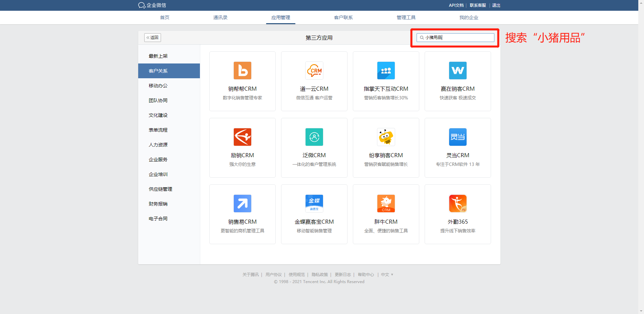The image size is (644, 314).
Task: Expand the 中文 language dropdown
Action: [x=387, y=275]
